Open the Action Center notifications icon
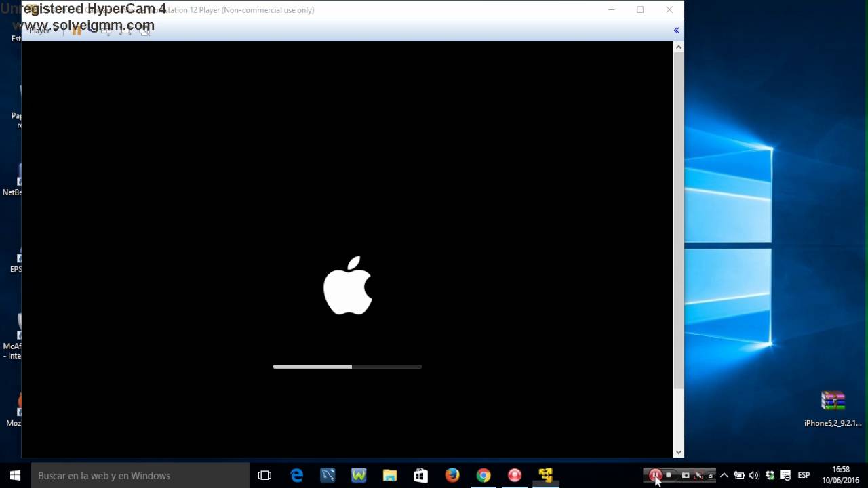Viewport: 868px width, 488px height. coord(785,476)
